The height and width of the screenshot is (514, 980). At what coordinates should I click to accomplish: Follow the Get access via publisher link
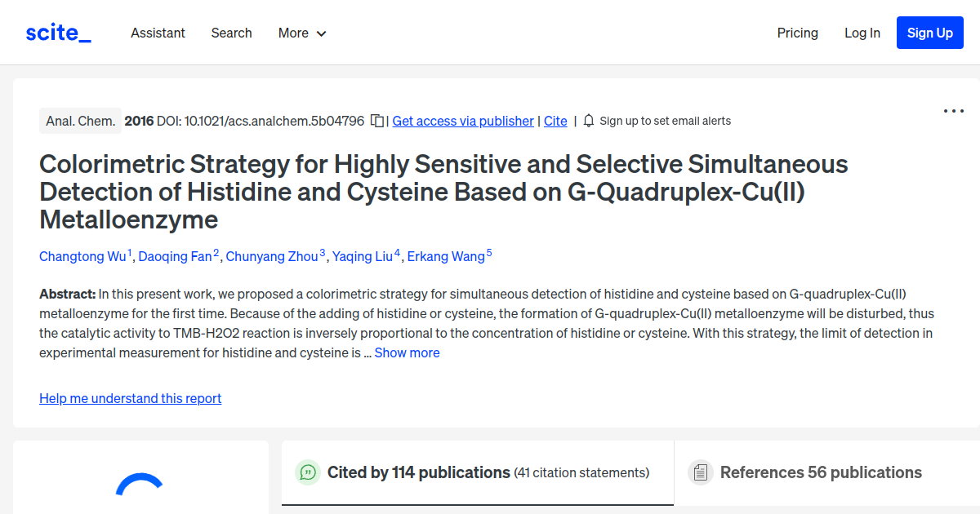tap(462, 121)
